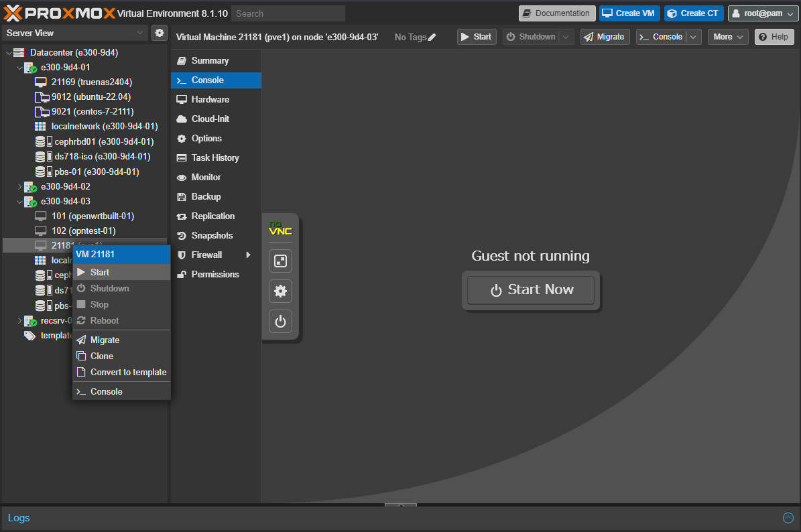Toggle noVNC fullscreen icon

tap(280, 261)
